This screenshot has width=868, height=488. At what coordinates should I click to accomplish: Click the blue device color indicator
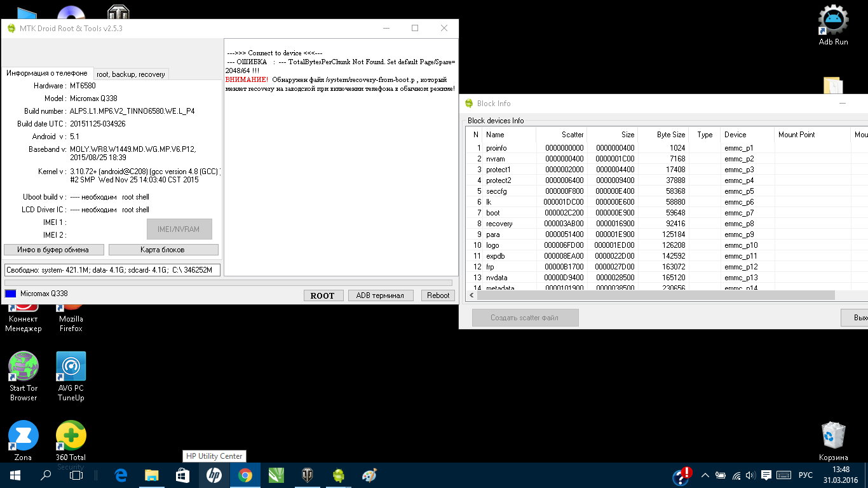(10, 294)
